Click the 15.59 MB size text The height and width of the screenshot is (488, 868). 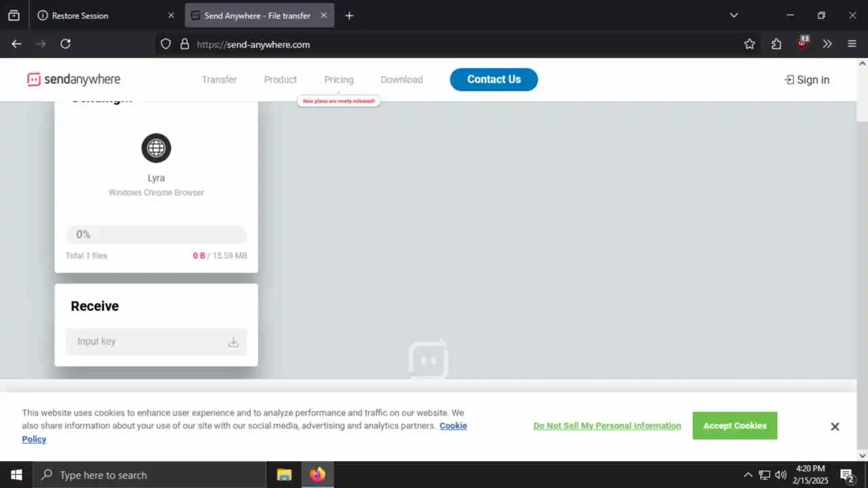tap(230, 256)
